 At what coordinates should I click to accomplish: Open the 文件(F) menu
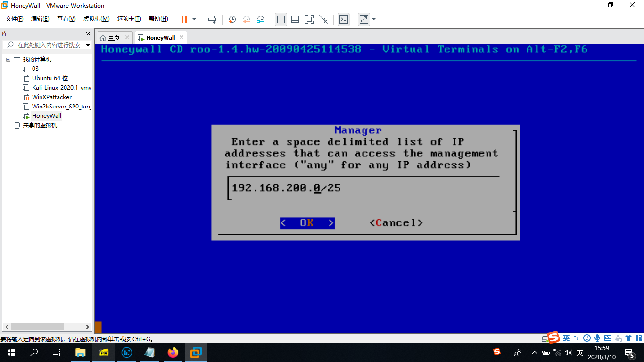point(15,19)
